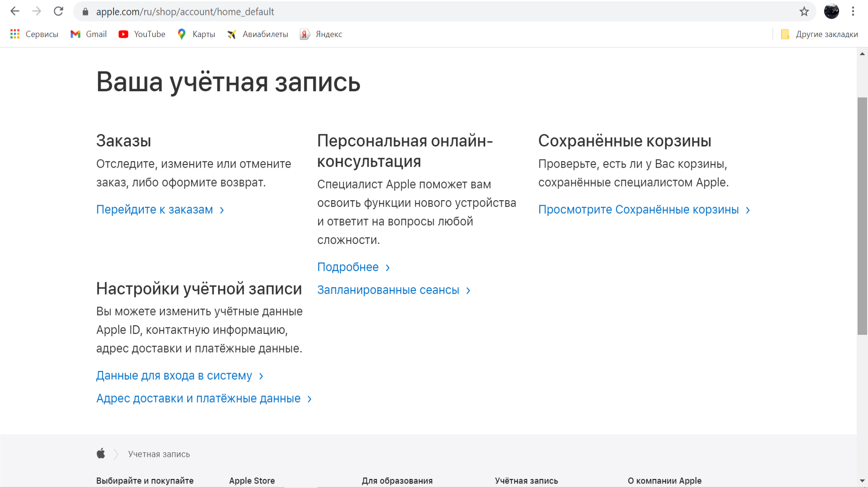The width and height of the screenshot is (868, 488).
Task: Open Адрес доставки и платёжные данные link
Action: [x=204, y=399]
